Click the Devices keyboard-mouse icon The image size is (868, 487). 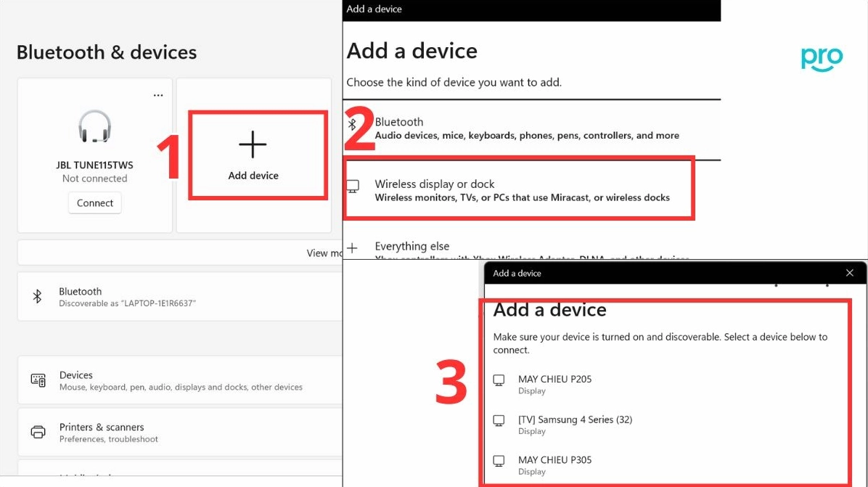point(38,380)
